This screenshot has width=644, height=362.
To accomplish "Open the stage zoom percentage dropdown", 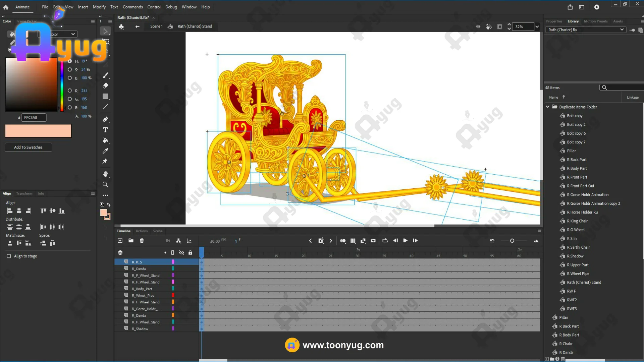I will (537, 27).
